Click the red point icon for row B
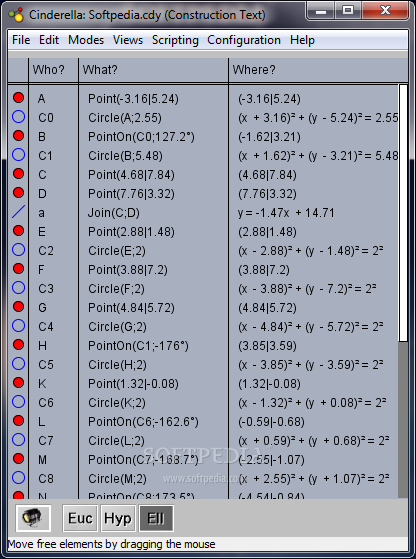Image resolution: width=416 pixels, height=559 pixels. click(19, 136)
